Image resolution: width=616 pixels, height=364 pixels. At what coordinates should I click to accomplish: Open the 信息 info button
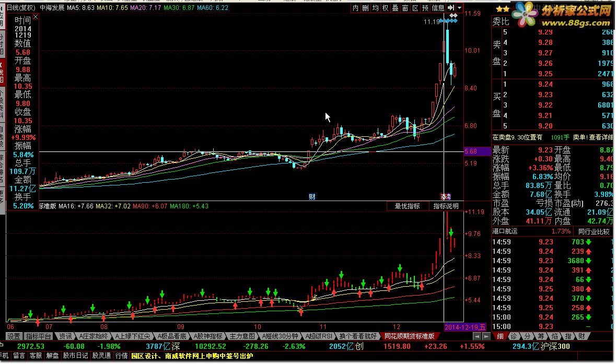pos(438,8)
